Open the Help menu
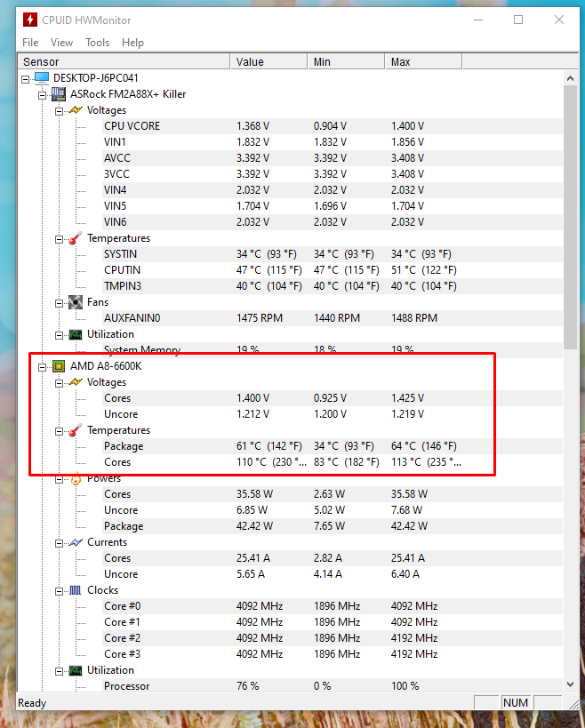This screenshot has height=728, width=585. click(132, 43)
